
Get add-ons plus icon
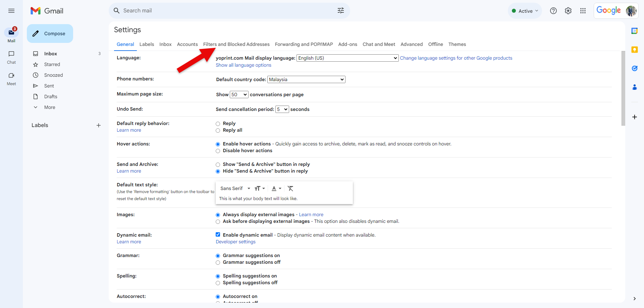(x=635, y=117)
